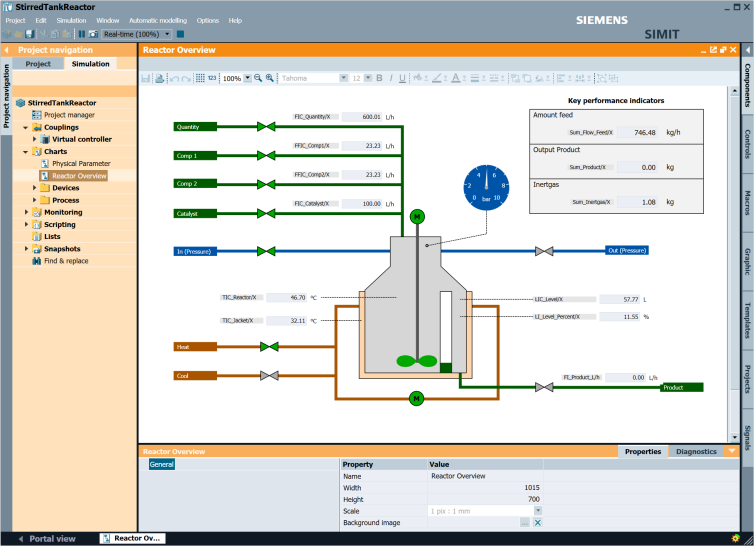Click the print icon in chart toolbar
This screenshot has width=754, height=546.
click(x=160, y=78)
